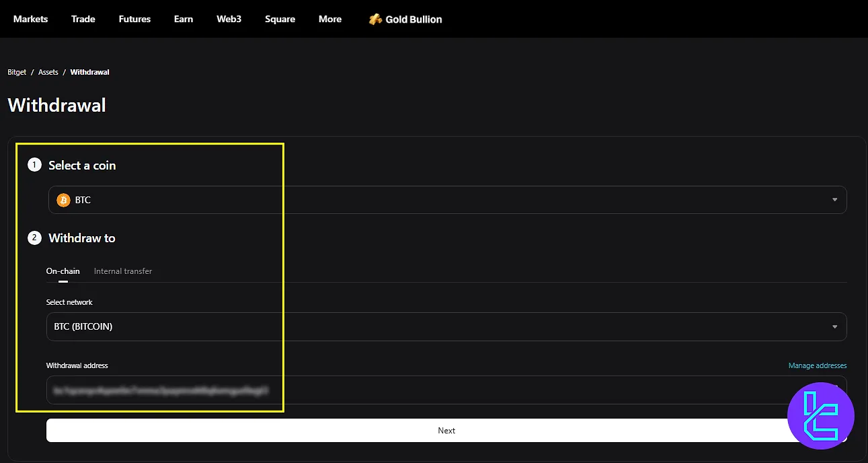Image resolution: width=868 pixels, height=463 pixels.
Task: Click the Withdraw to heading
Action: [x=82, y=238]
